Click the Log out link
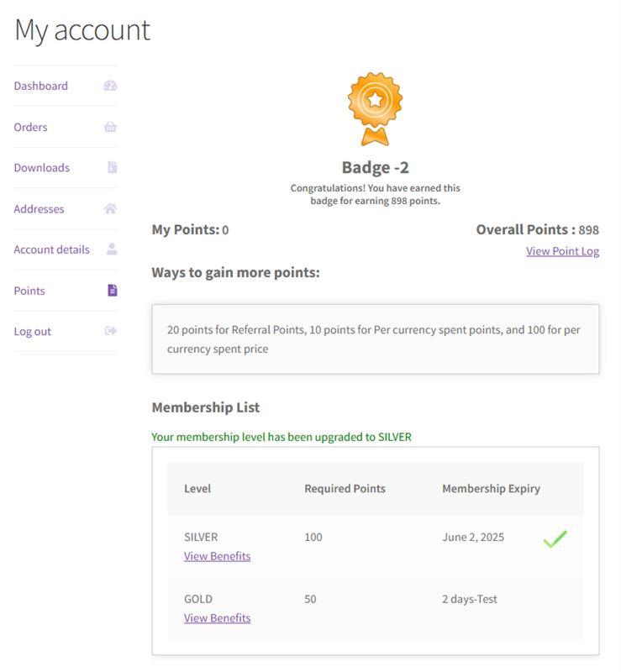621x672 pixels. pos(32,331)
